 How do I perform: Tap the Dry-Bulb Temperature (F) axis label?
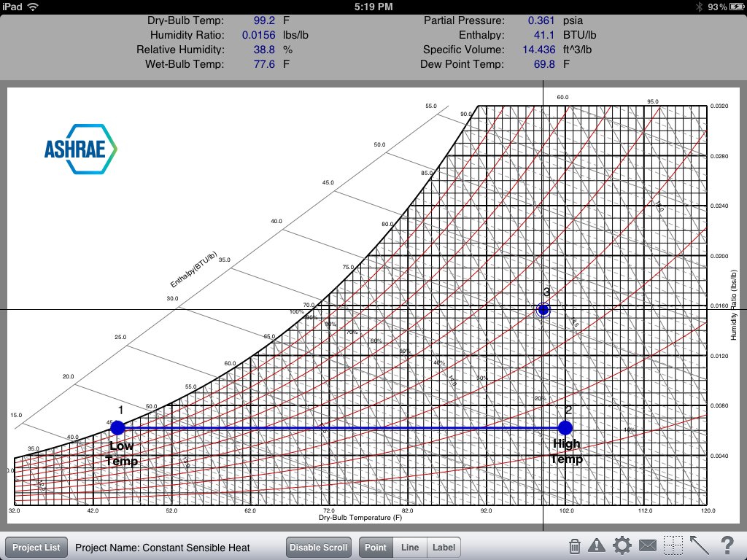pyautogui.click(x=360, y=518)
